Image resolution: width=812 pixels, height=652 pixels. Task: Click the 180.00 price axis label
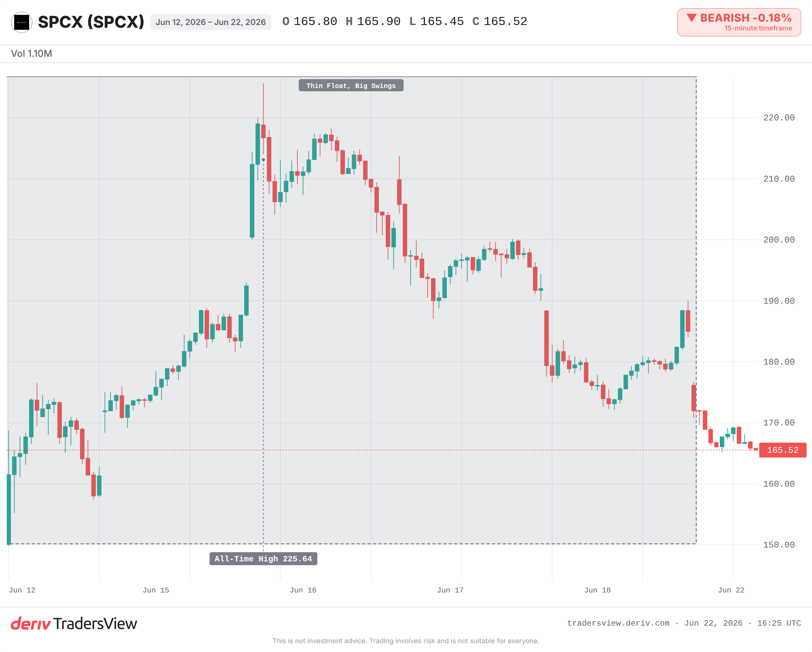point(779,362)
